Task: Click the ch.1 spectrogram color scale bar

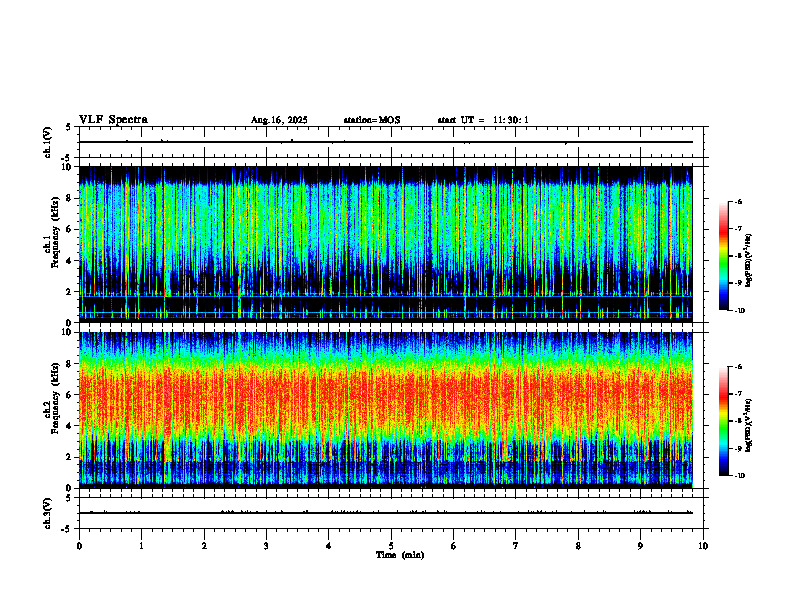Action: tap(723, 256)
